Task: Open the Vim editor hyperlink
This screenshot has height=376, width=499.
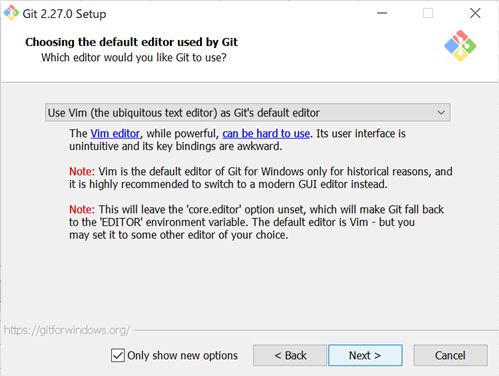Action: tap(115, 134)
